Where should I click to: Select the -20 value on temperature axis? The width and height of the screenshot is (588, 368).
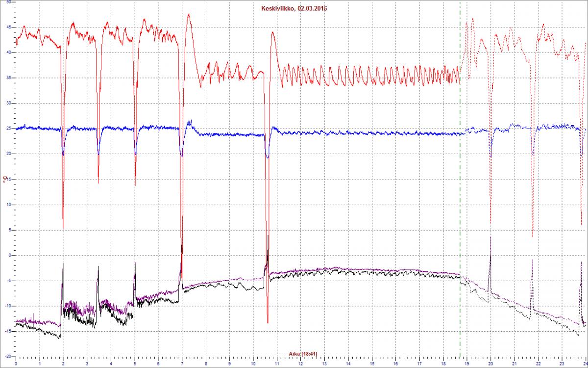click(6, 357)
